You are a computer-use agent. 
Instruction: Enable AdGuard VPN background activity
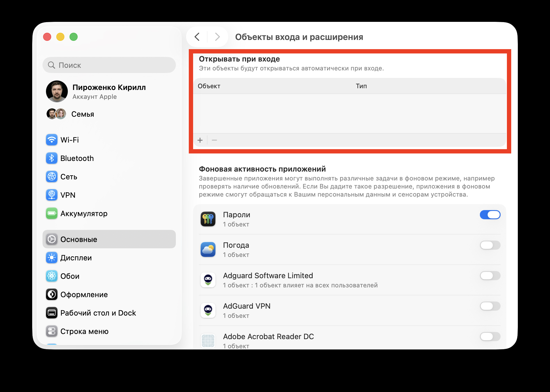point(490,306)
